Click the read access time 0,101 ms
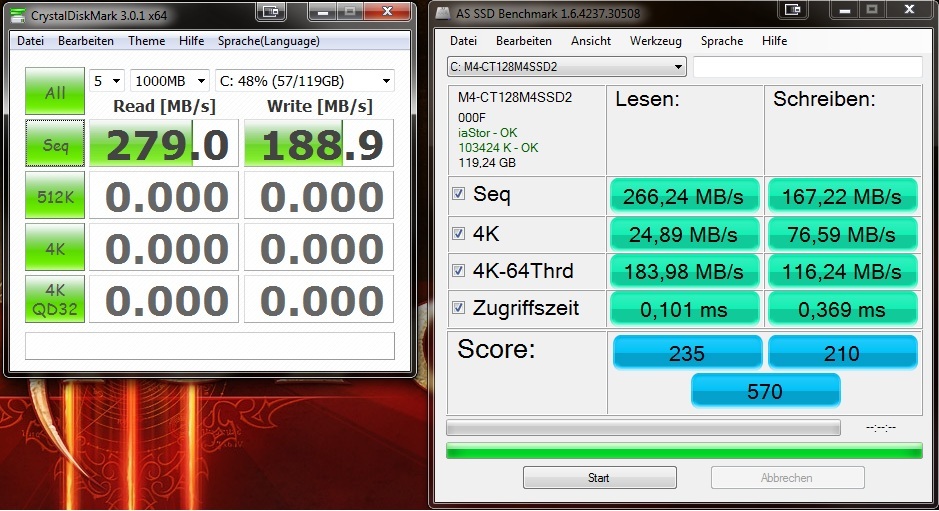Image resolution: width=939 pixels, height=511 pixels. pos(684,309)
